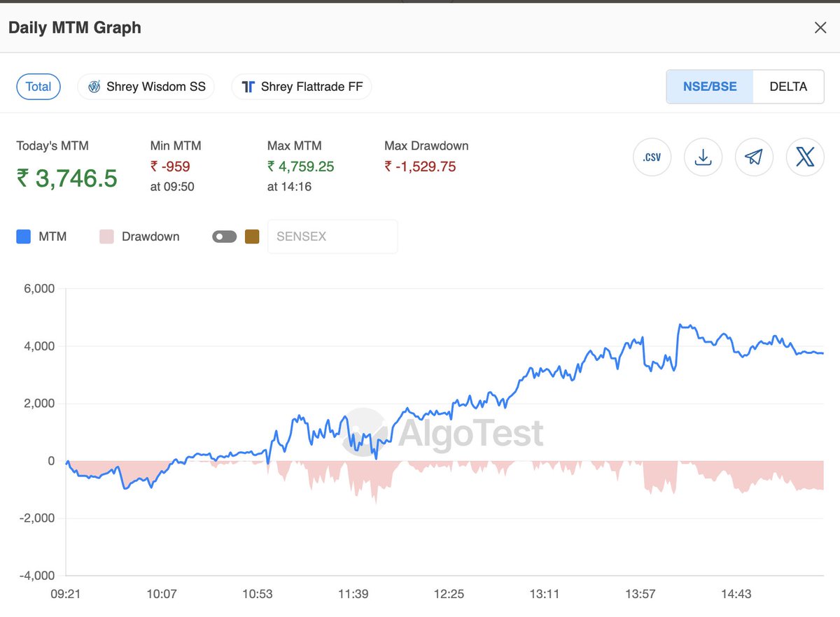Select the Shrey Flattrade FF account
Viewport: 840px width, 617px height.
[302, 87]
